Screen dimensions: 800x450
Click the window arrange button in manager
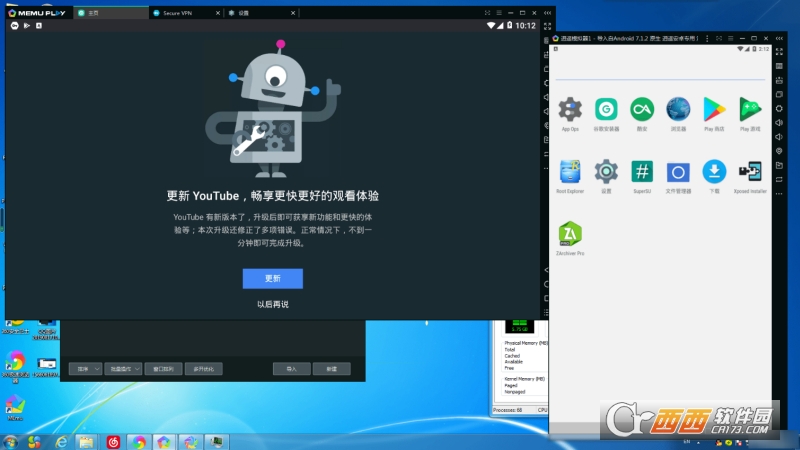coord(163,369)
